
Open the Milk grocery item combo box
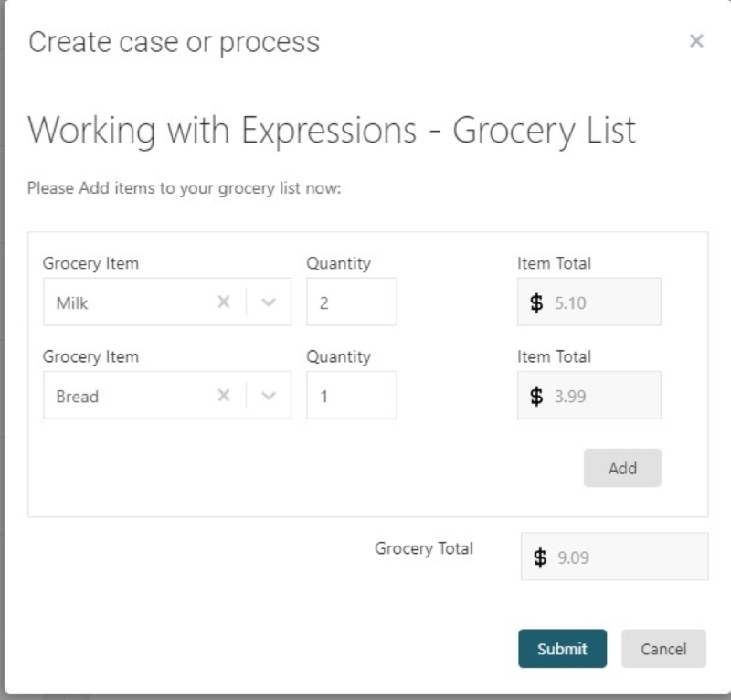coord(128,302)
